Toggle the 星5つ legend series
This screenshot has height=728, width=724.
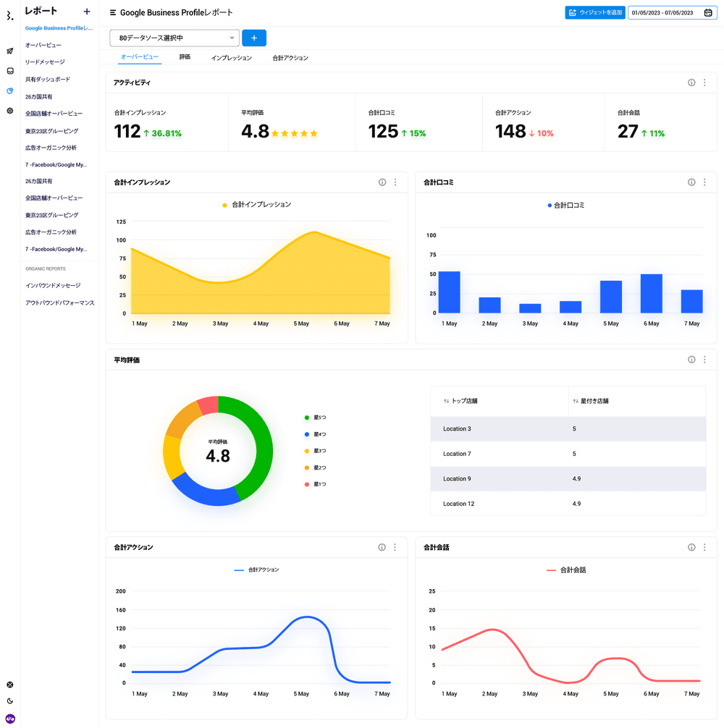coord(316,418)
